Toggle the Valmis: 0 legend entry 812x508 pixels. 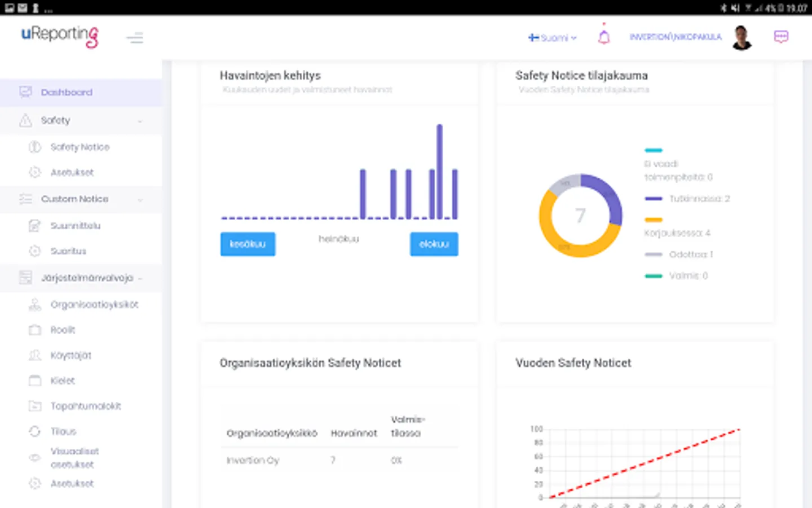(x=676, y=276)
